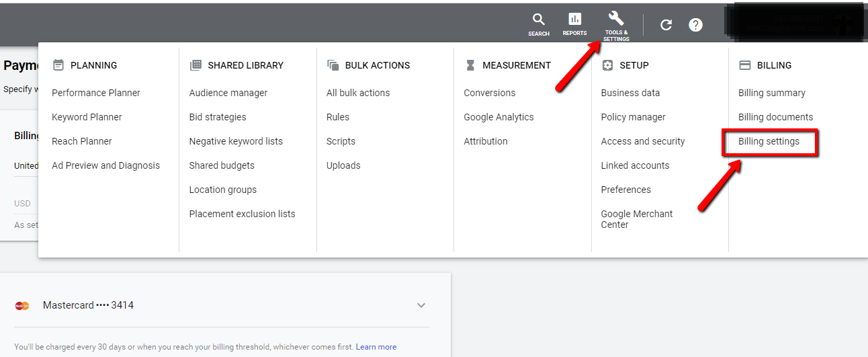Open the Search tool in top bar
Viewport: 868px width, 357px height.
[538, 24]
